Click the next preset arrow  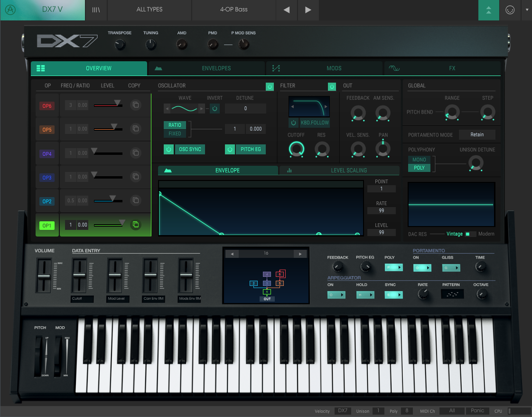coord(309,9)
